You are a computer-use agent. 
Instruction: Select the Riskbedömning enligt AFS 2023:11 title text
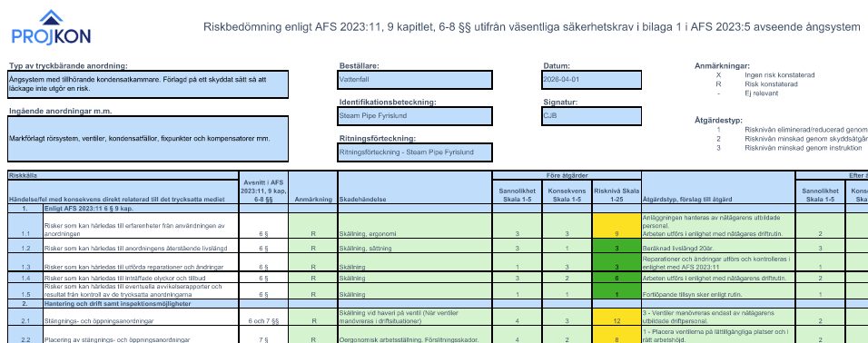pyautogui.click(x=531, y=27)
